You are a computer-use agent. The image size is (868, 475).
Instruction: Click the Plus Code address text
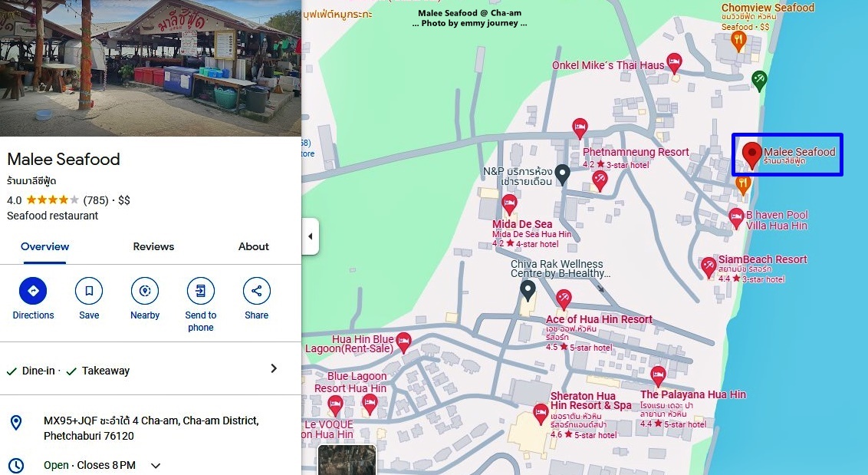click(151, 428)
